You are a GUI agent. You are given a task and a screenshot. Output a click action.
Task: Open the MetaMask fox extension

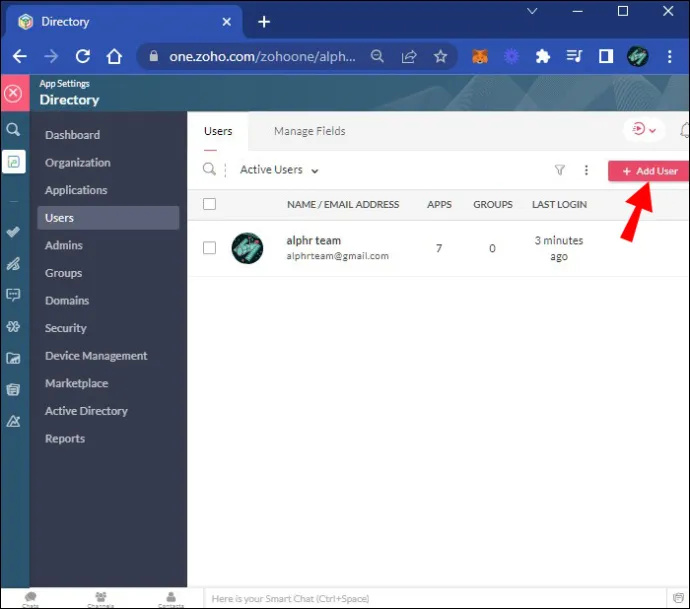pyautogui.click(x=480, y=56)
